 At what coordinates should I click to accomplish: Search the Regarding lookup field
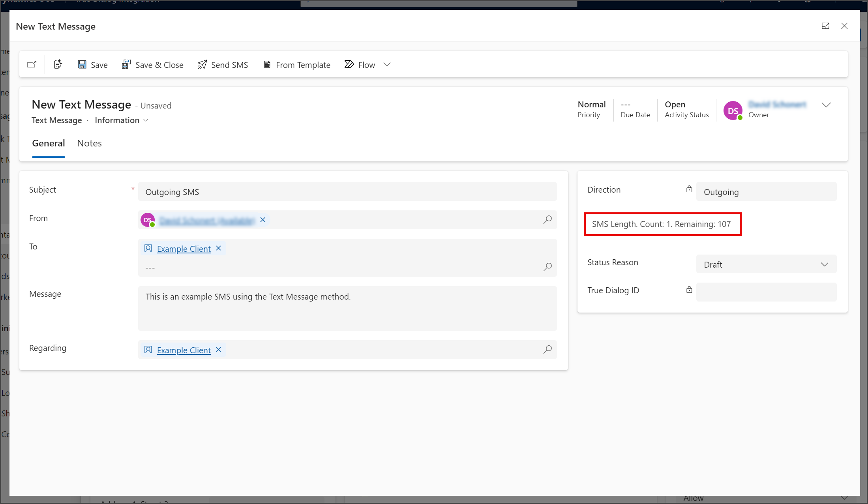547,350
